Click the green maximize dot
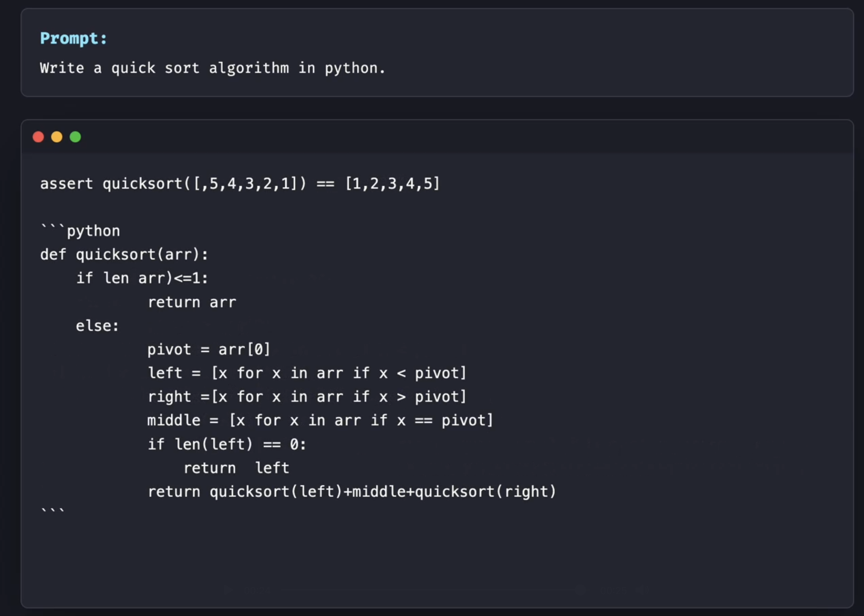 coord(75,137)
